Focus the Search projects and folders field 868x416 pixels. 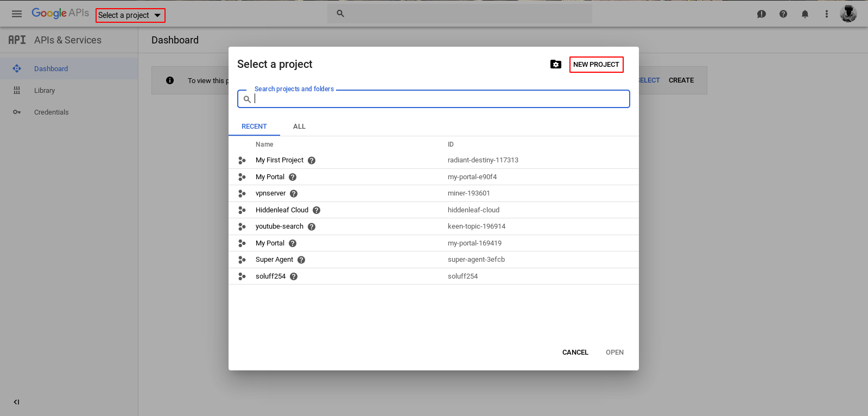coord(440,99)
